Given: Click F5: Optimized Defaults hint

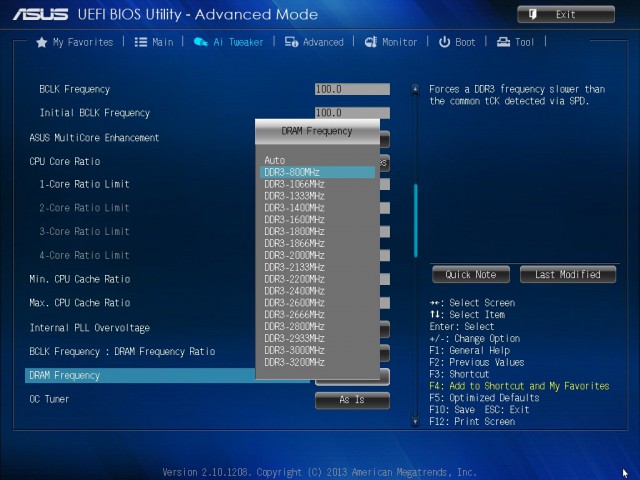Looking at the screenshot, I should (x=484, y=398).
